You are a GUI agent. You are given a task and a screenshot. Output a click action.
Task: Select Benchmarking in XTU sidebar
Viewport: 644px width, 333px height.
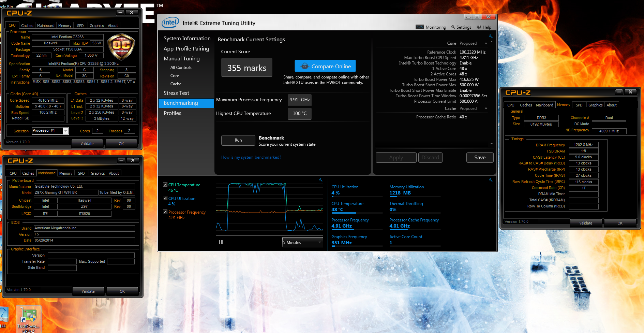coord(186,103)
